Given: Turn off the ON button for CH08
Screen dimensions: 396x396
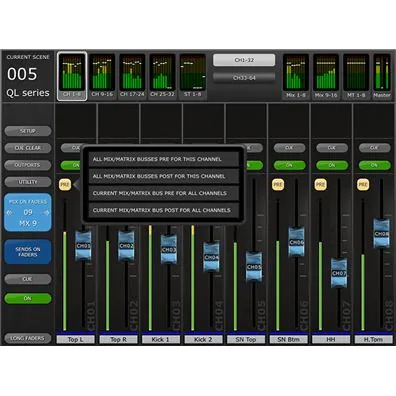Looking at the screenshot, I should tap(374, 165).
